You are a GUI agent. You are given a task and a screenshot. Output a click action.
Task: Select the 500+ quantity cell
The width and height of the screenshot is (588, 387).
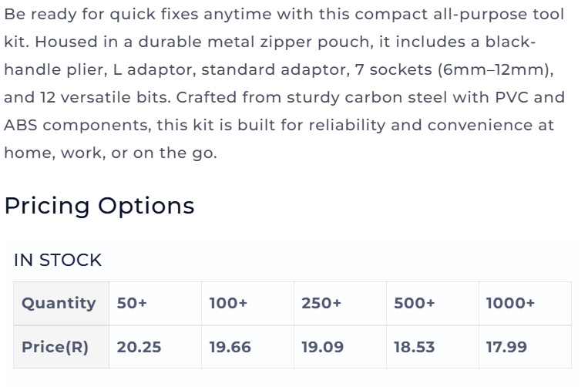pyautogui.click(x=433, y=304)
